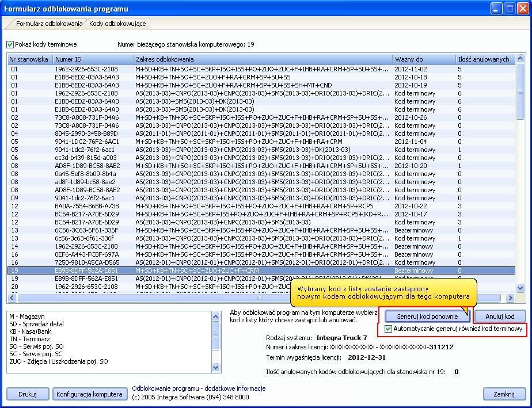Click SO - Serwis poj. SO legend entry
Image resolution: width=532 pixels, height=408 pixels.
(36, 346)
